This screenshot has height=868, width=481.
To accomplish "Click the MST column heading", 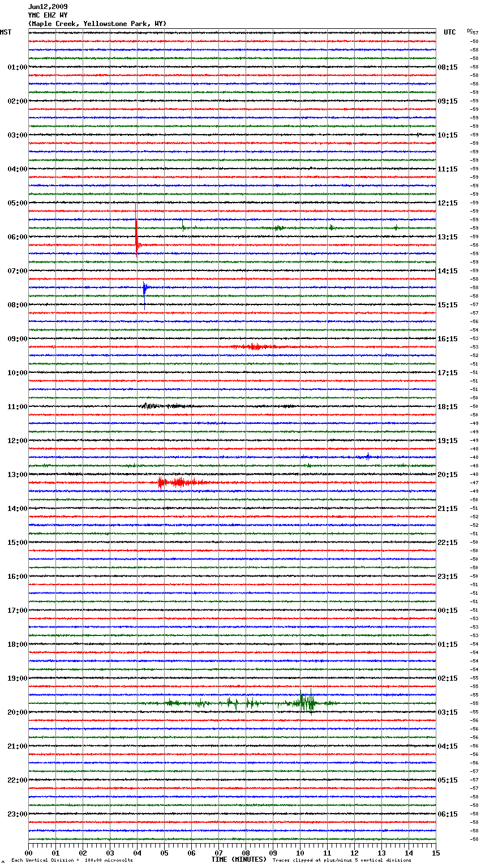I will tap(6, 32).
